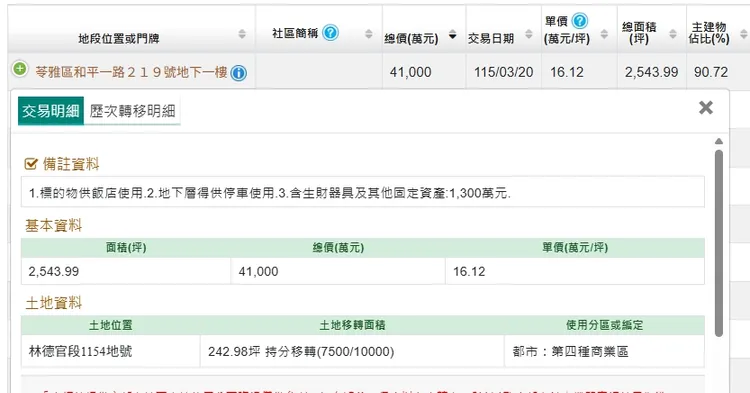Select 16.12 unit price in 基本資料 table
Viewport: 750px width, 393px height.
(574, 271)
